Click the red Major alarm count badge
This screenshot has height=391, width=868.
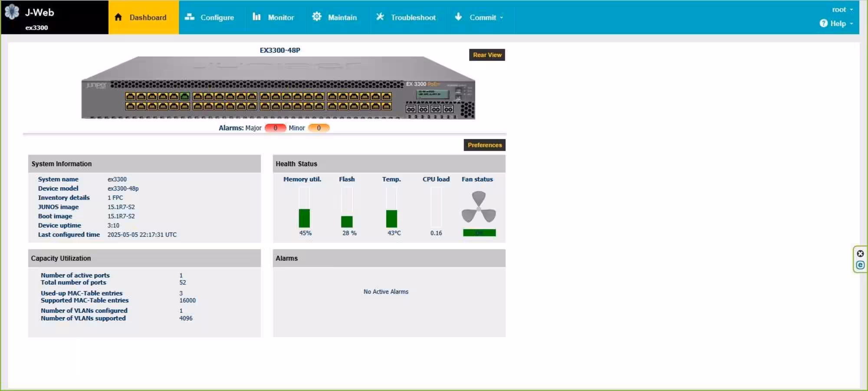[x=275, y=128]
